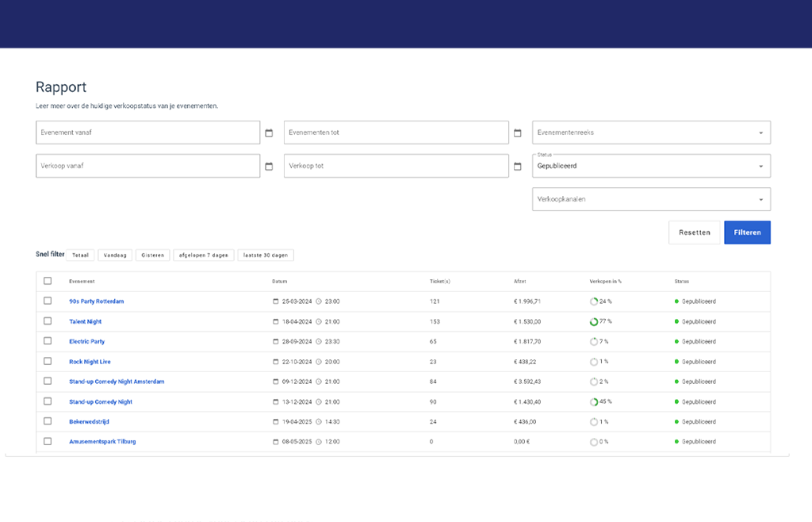This screenshot has width=812, height=522.
Task: Open the Stand-up Comedy Night Amsterdam event link
Action: pos(117,382)
